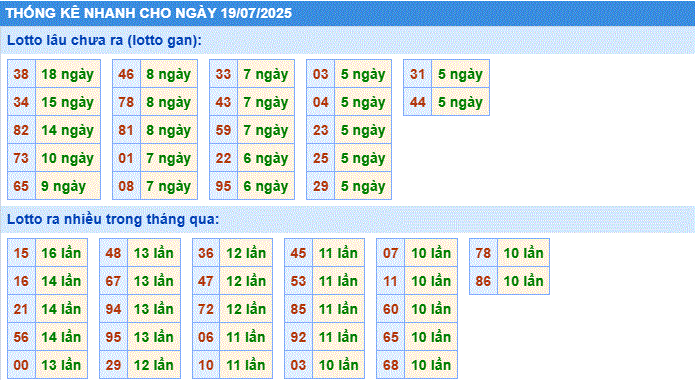
Task: Select the red number 36 cell
Action: [206, 253]
